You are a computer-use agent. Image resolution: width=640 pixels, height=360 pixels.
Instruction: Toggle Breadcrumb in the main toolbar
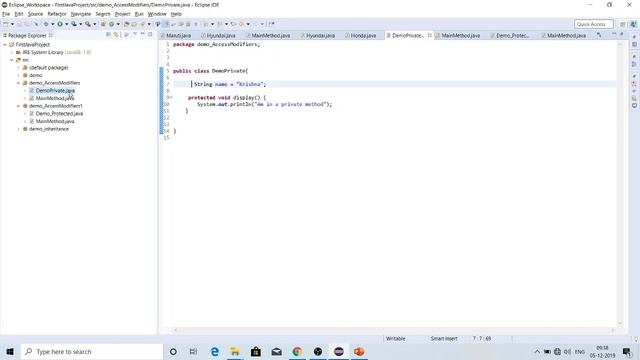point(158,24)
